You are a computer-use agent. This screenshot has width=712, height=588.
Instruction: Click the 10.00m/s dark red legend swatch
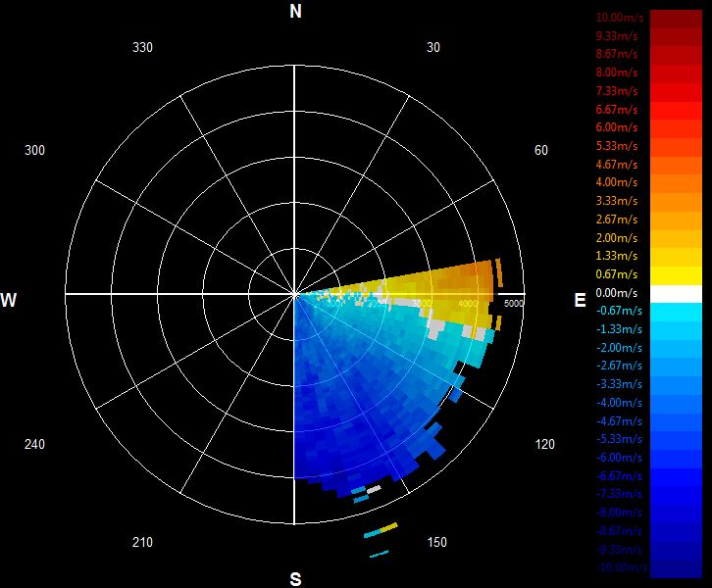(x=676, y=19)
